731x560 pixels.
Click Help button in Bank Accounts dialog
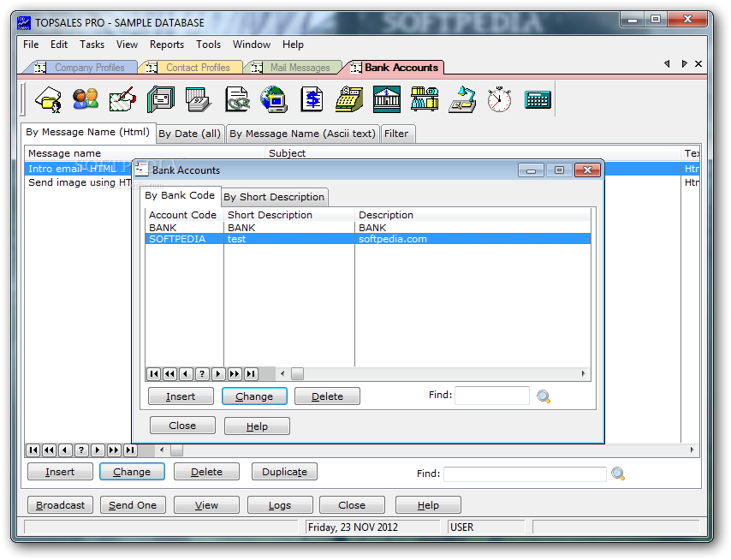coord(257,426)
